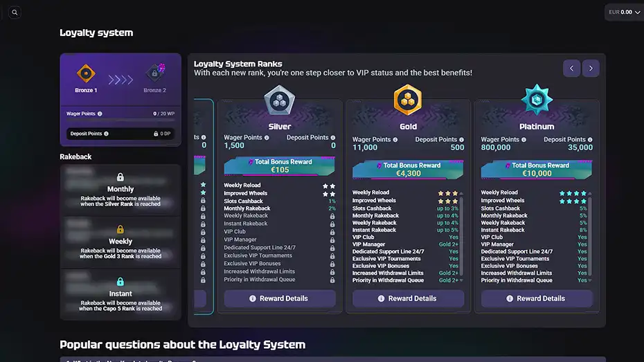This screenshot has width=644, height=362.
Task: Click Silver Instant Rakeback lock icon
Action: click(x=332, y=224)
